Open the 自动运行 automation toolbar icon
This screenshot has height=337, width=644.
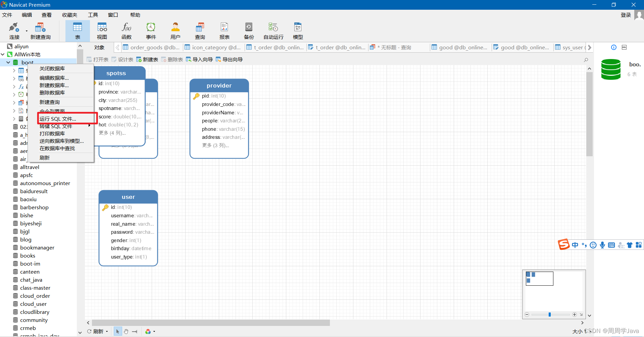pos(274,31)
